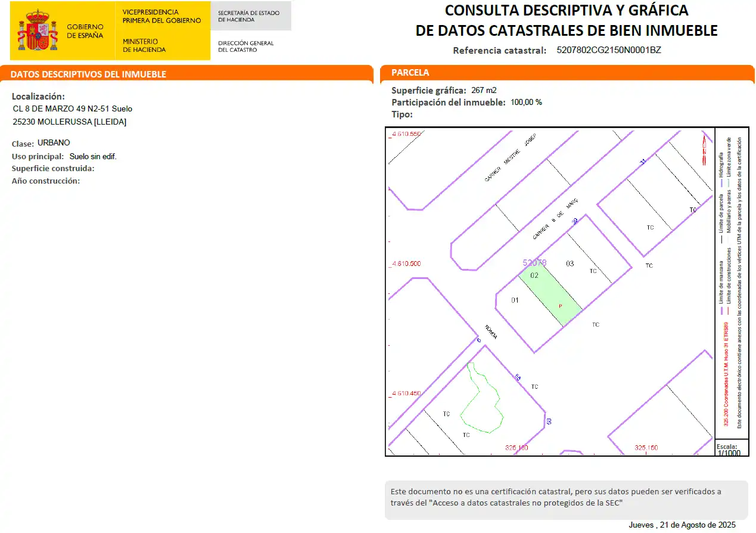This screenshot has height=533, width=756.
Task: Click the 'Superficie construida:' label
Action: pos(53,169)
